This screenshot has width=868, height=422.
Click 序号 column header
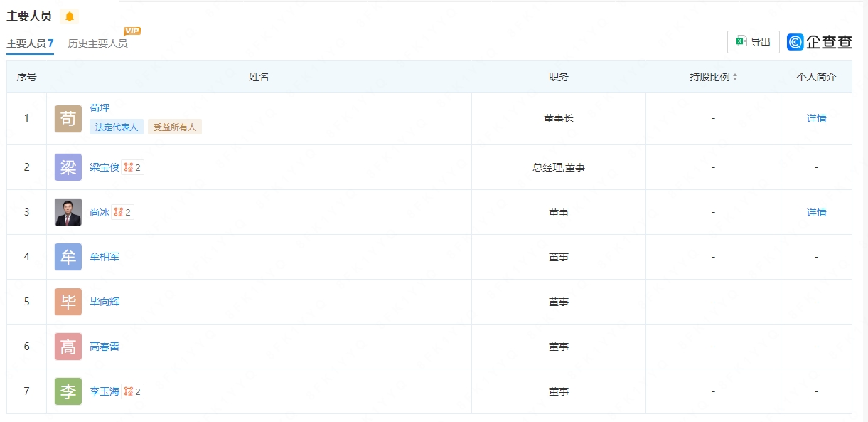point(27,77)
